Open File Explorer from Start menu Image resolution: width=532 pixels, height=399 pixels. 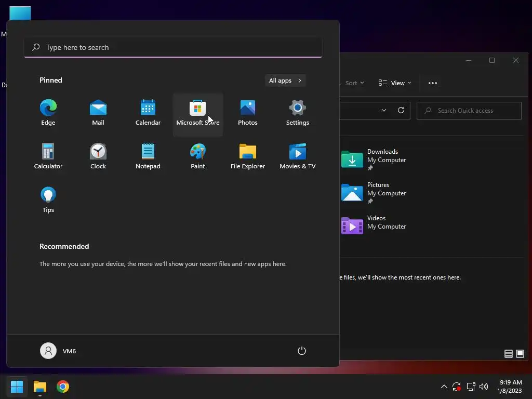pyautogui.click(x=248, y=156)
